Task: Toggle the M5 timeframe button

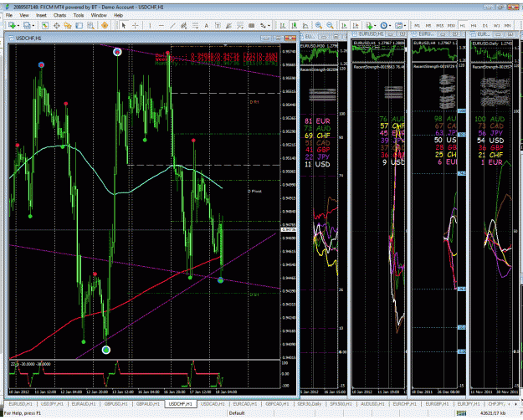Action: pyautogui.click(x=428, y=25)
